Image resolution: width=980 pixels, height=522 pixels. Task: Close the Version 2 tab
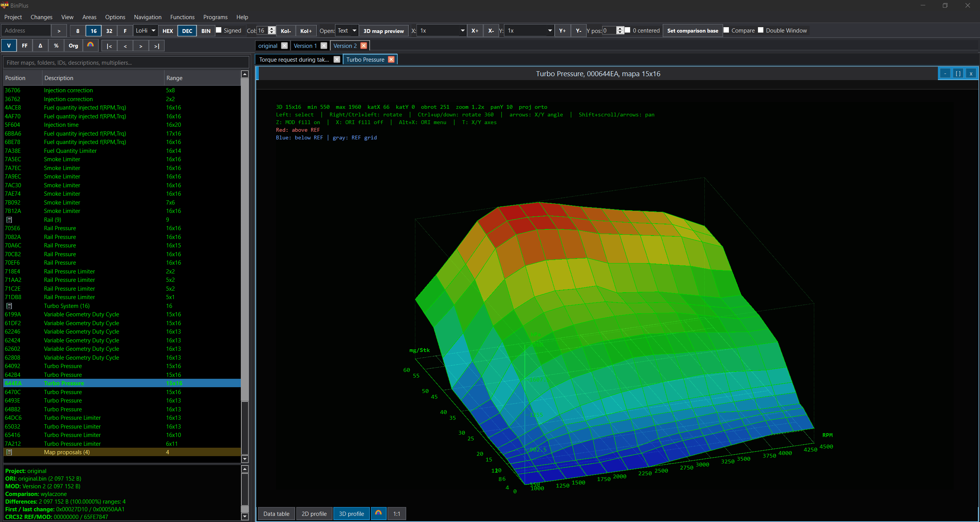(364, 46)
